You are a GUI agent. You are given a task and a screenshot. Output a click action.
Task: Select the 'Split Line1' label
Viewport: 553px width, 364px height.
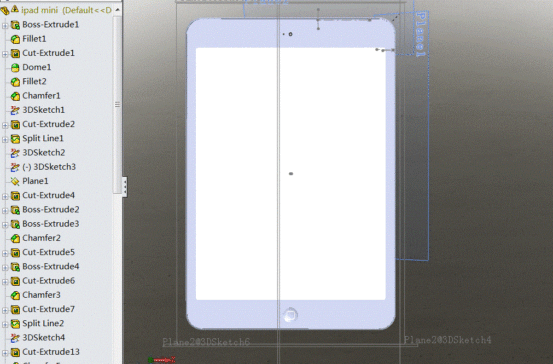43,138
